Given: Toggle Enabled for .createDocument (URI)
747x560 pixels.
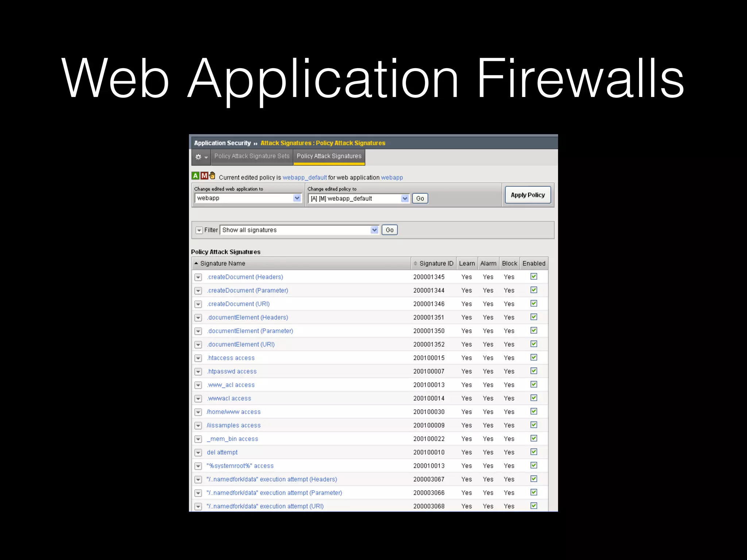Looking at the screenshot, I should pos(534,303).
